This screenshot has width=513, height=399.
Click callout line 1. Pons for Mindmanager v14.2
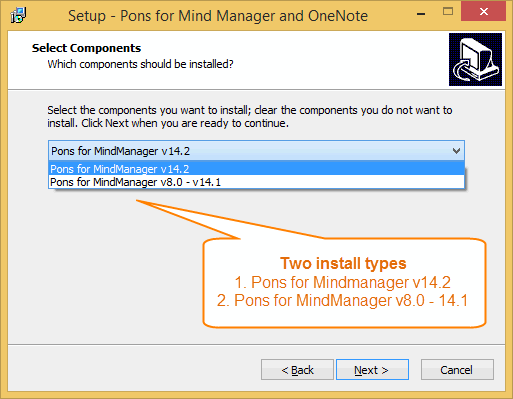[x=343, y=282]
